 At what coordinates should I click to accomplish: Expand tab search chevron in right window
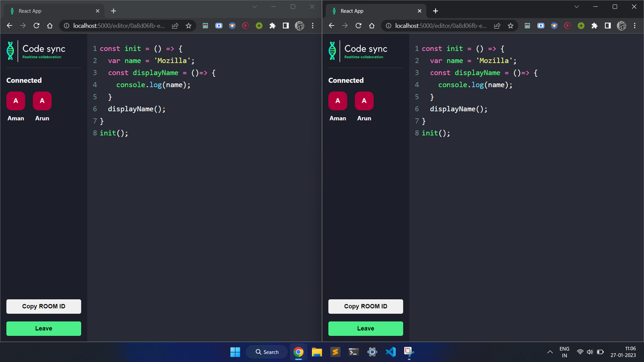point(577,7)
